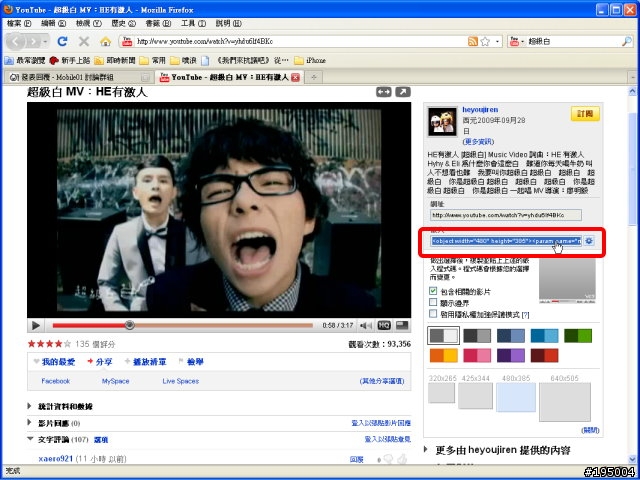This screenshot has height=480, width=640.
Task: Check the 顯示邊界 checkbox
Action: tap(433, 302)
